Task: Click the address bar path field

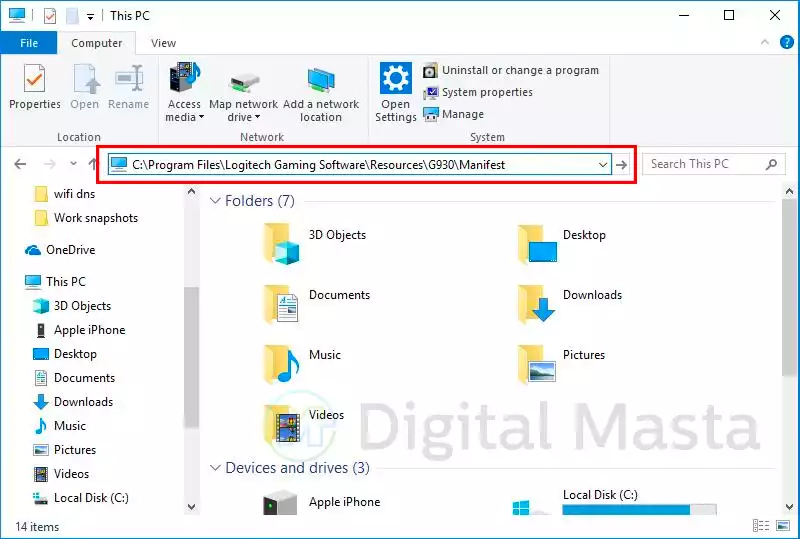Action: click(x=360, y=165)
